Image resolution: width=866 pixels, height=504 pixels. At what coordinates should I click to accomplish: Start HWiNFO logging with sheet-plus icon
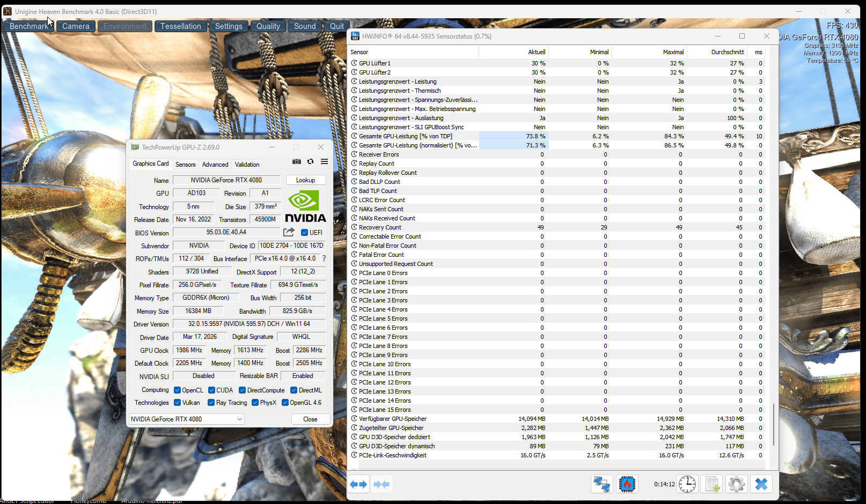712,484
